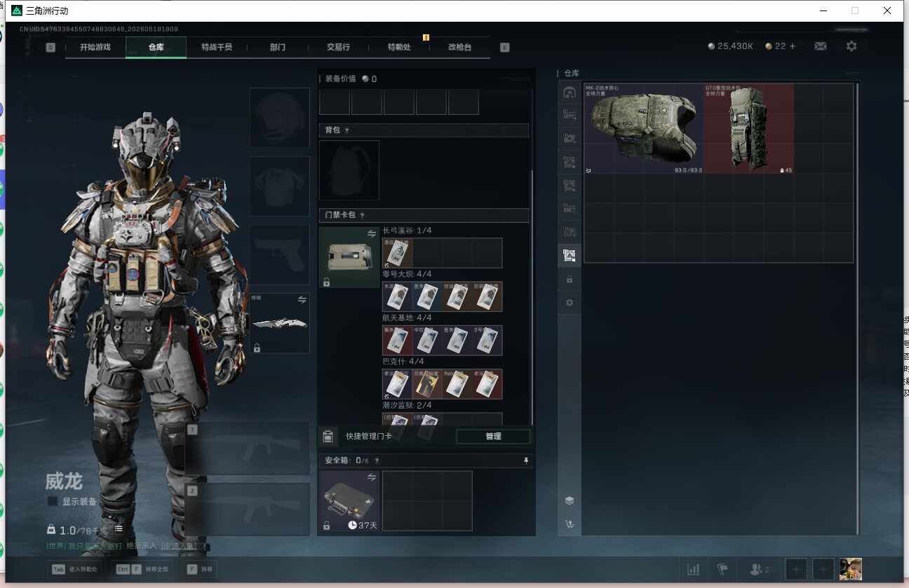This screenshot has height=588, width=909.
Task: Select the GTO heavy tactical backpack item
Action: 748,128
